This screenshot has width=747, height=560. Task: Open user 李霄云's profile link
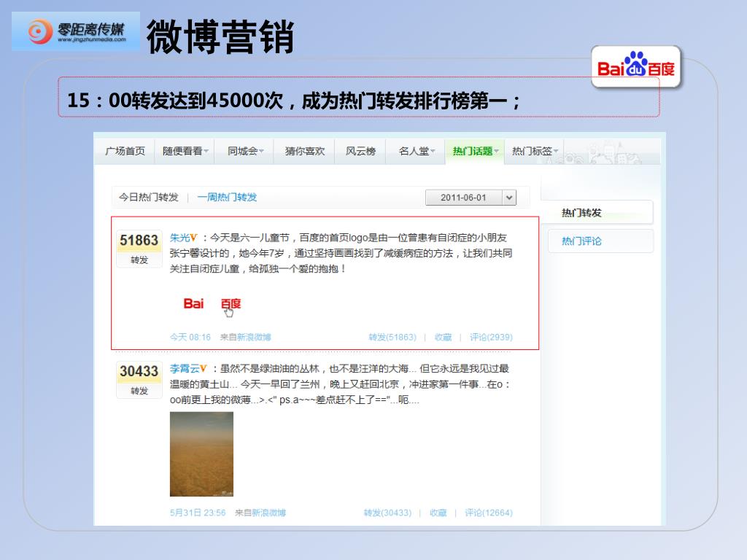click(185, 368)
